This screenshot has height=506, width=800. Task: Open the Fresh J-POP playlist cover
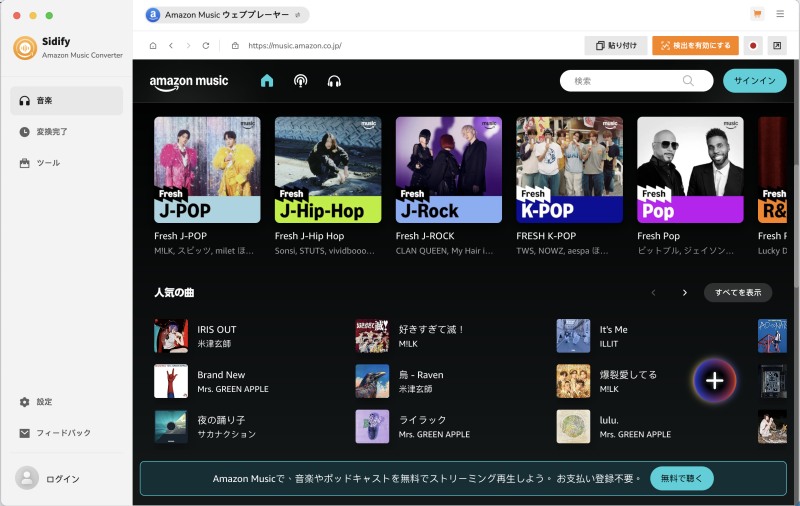coord(207,170)
